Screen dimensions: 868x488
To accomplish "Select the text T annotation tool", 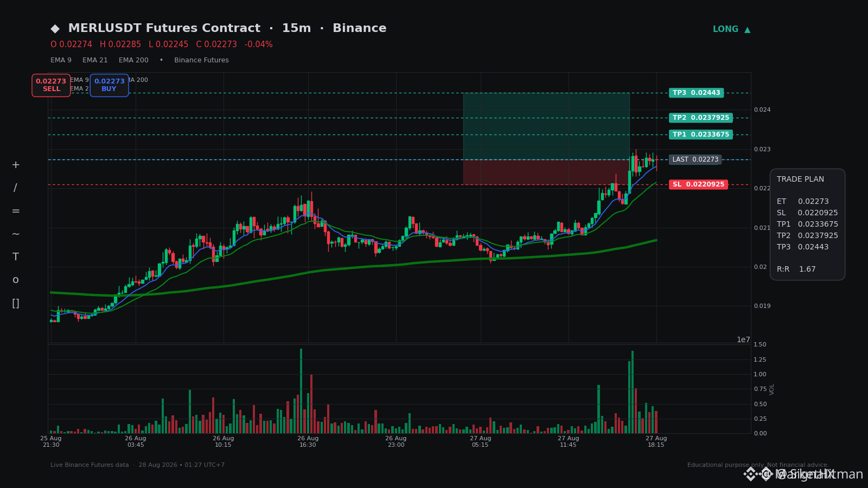I will (x=16, y=257).
